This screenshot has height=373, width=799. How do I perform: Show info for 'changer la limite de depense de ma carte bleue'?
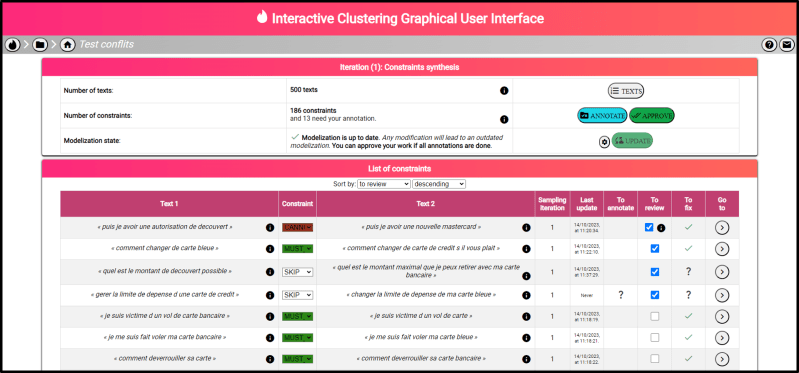click(526, 295)
